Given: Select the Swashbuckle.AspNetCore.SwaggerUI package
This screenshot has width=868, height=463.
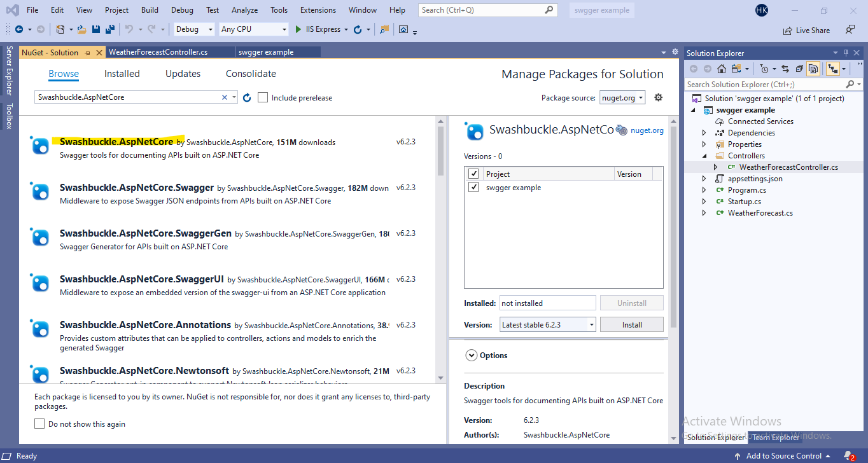Looking at the screenshot, I should point(227,286).
